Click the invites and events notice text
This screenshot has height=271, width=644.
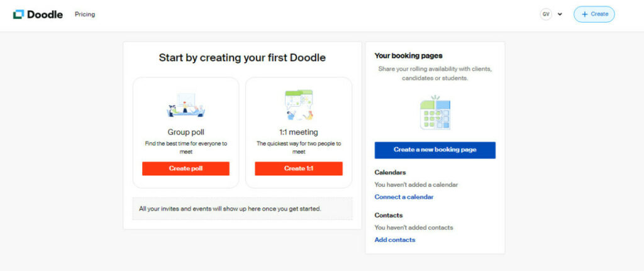point(230,209)
